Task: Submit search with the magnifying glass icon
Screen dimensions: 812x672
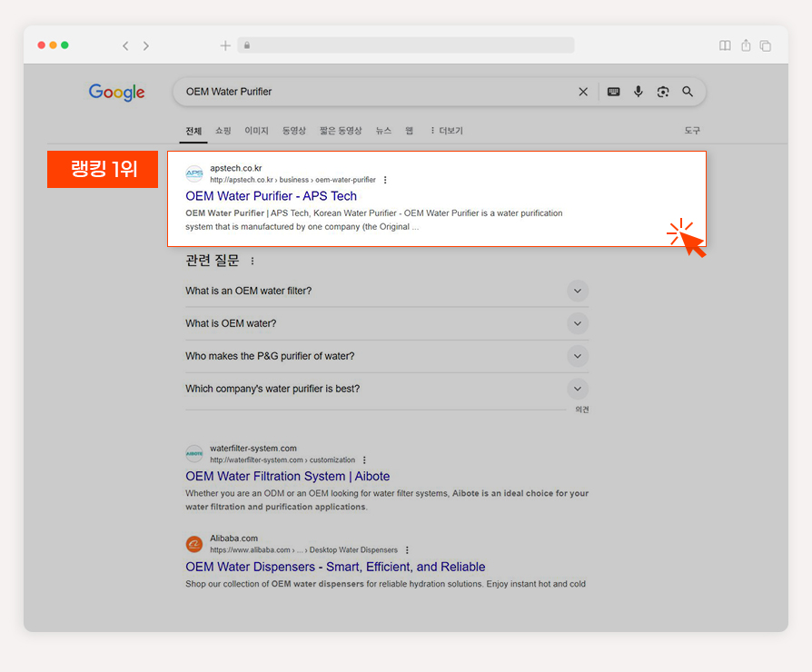Action: click(x=688, y=92)
